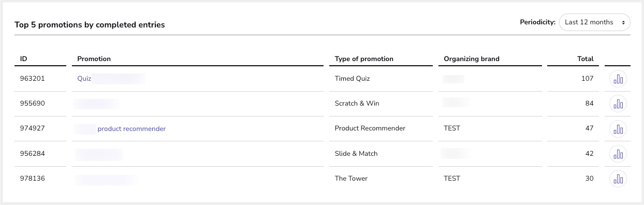Click the Type of promotion column header
The width and height of the screenshot is (644, 205).
(x=364, y=59)
